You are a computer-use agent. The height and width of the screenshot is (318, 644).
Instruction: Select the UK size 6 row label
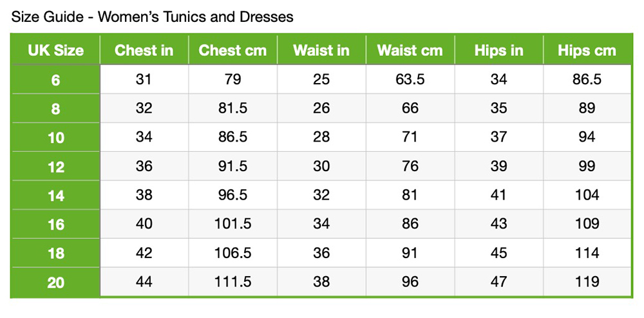click(x=56, y=80)
